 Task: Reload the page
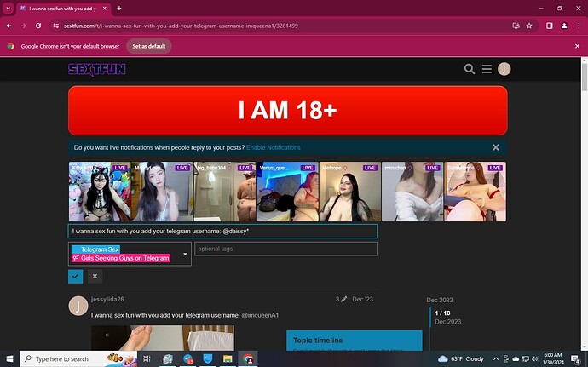[38, 26]
